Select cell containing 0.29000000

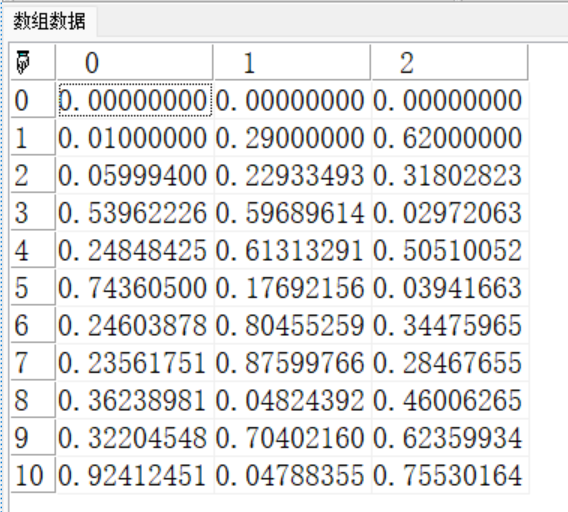[x=292, y=138]
